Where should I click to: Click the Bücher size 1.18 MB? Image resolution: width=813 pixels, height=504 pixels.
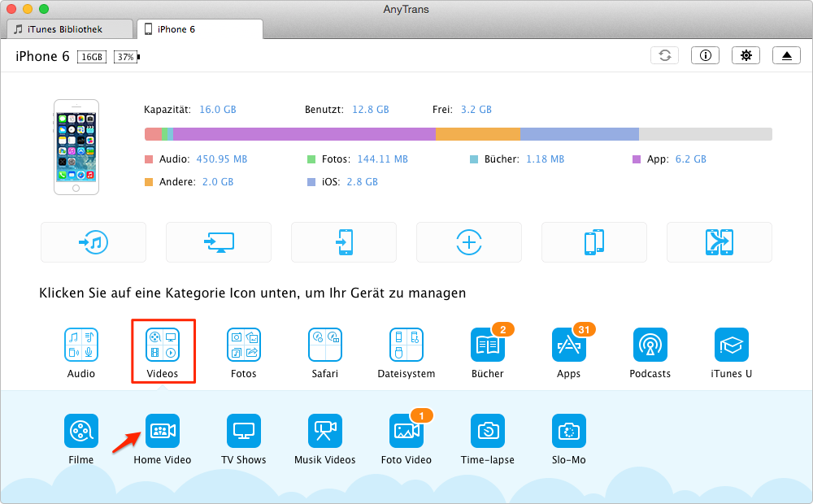click(546, 159)
